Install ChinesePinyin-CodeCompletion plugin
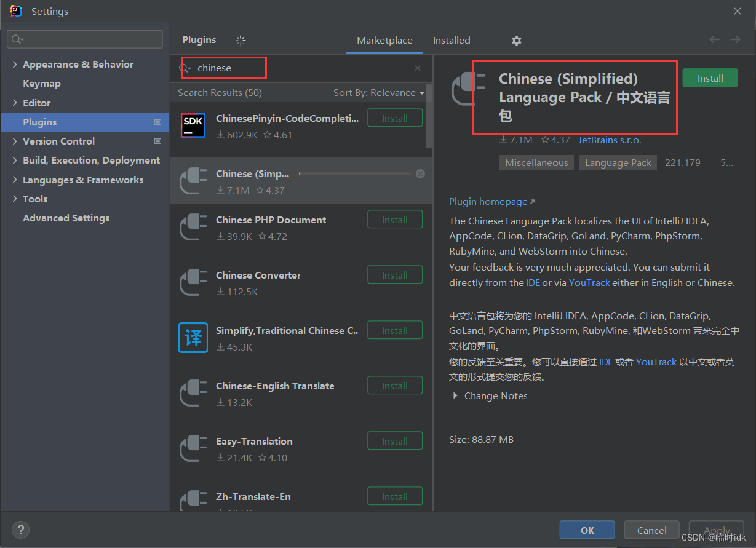 pos(395,118)
